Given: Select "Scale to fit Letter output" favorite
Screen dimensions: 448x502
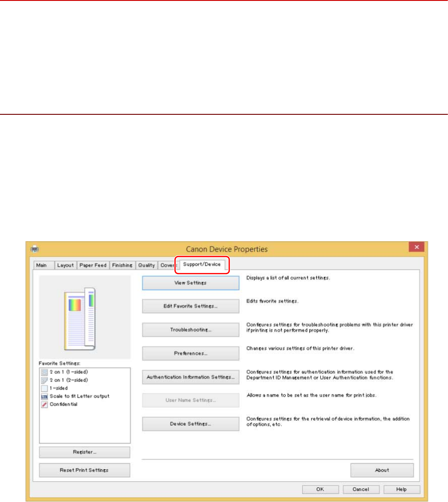Looking at the screenshot, I should [79, 396].
